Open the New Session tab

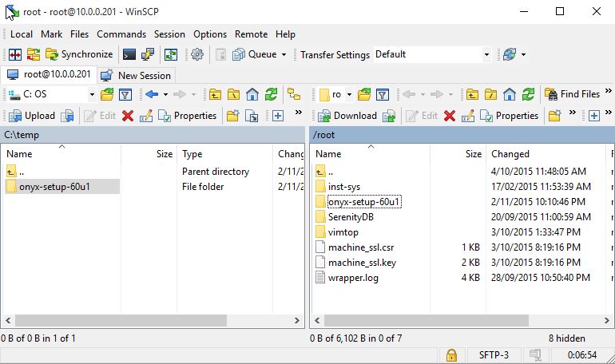click(136, 75)
